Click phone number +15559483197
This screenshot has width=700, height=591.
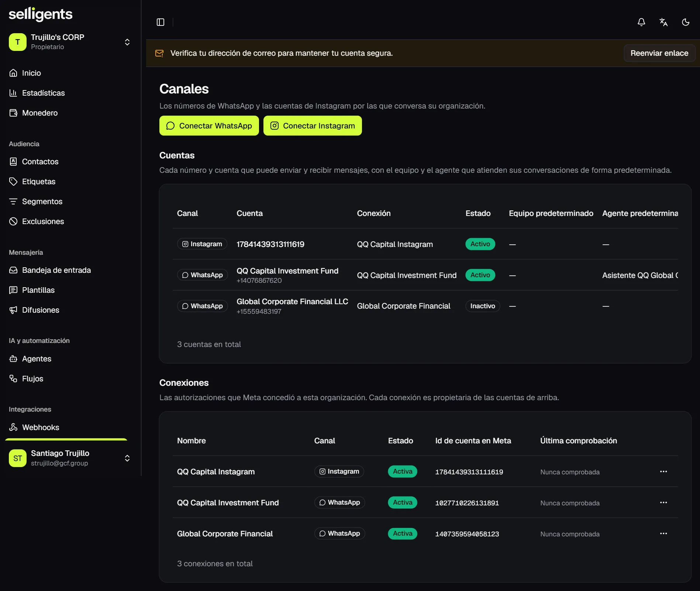pos(259,312)
